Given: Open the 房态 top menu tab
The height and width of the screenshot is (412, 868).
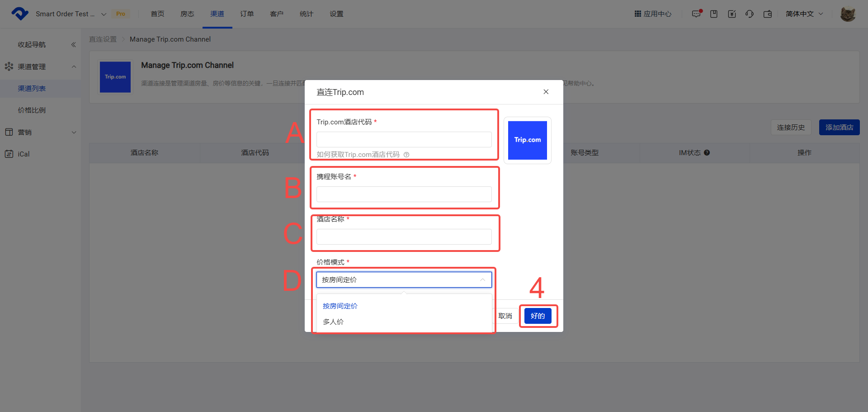Looking at the screenshot, I should [x=187, y=14].
